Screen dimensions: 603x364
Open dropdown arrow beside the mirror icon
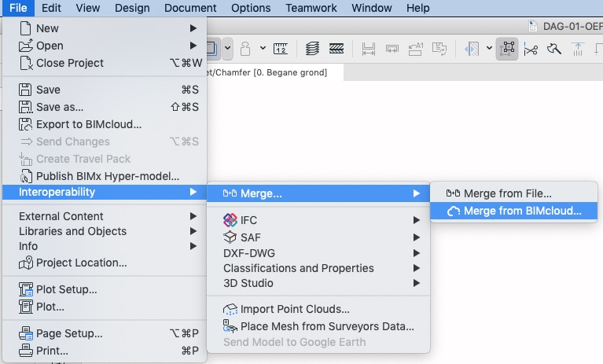pos(489,49)
